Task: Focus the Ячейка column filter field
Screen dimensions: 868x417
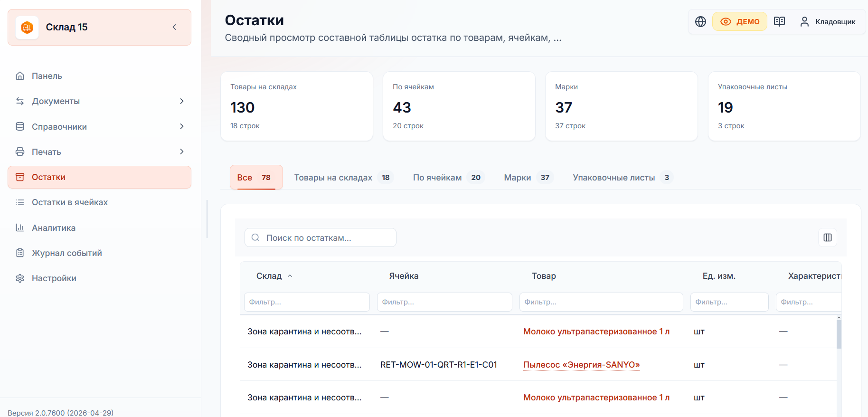Action: point(444,302)
